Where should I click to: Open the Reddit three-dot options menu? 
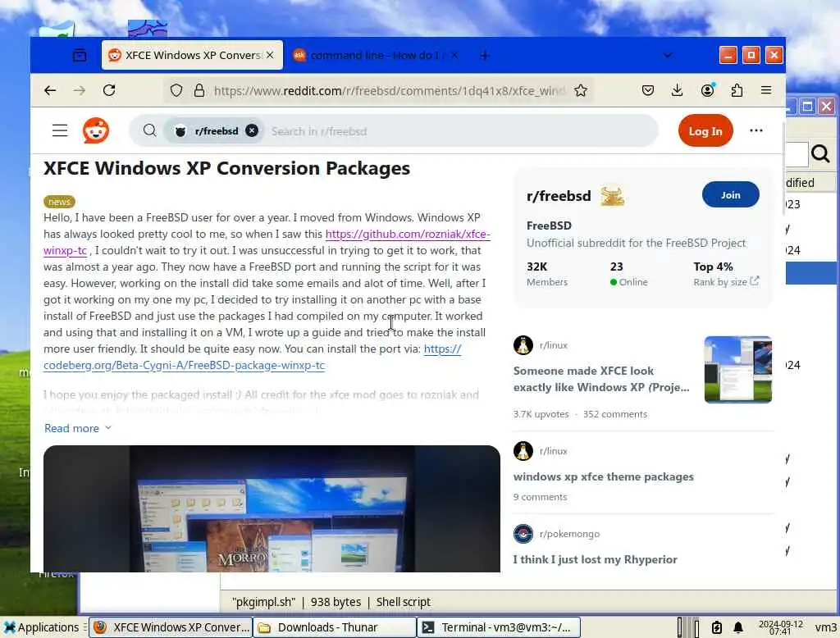[x=756, y=130]
